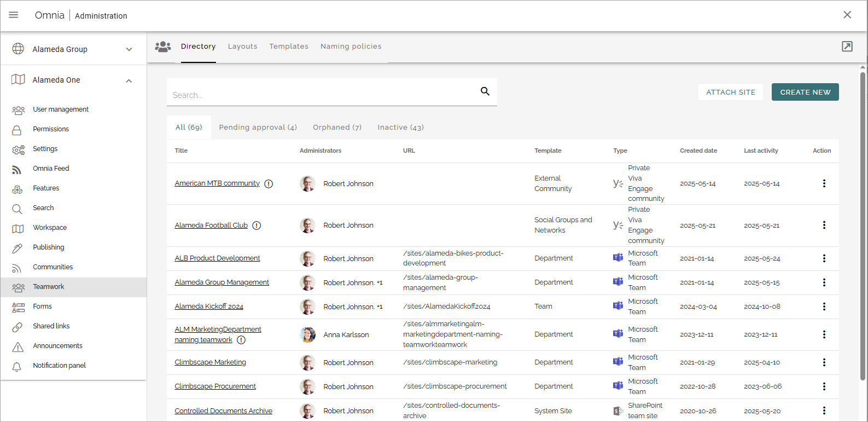Click warning icon next to American MTB community
This screenshot has height=422, width=868.
click(269, 184)
